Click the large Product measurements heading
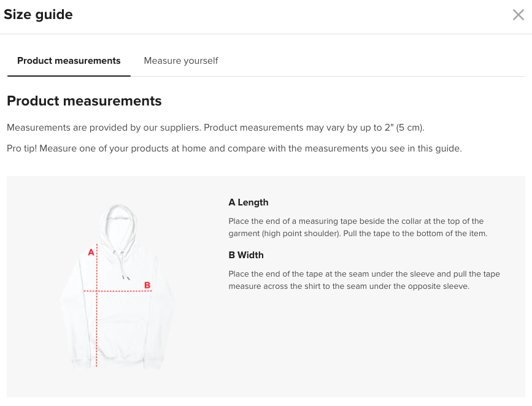 84,101
